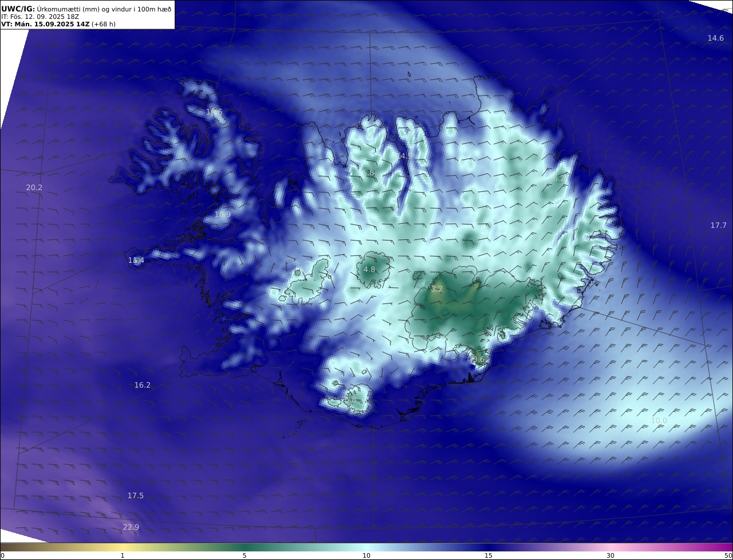Click the 17.5 value label on the map
Viewport: 733px width, 560px height.
click(x=135, y=495)
